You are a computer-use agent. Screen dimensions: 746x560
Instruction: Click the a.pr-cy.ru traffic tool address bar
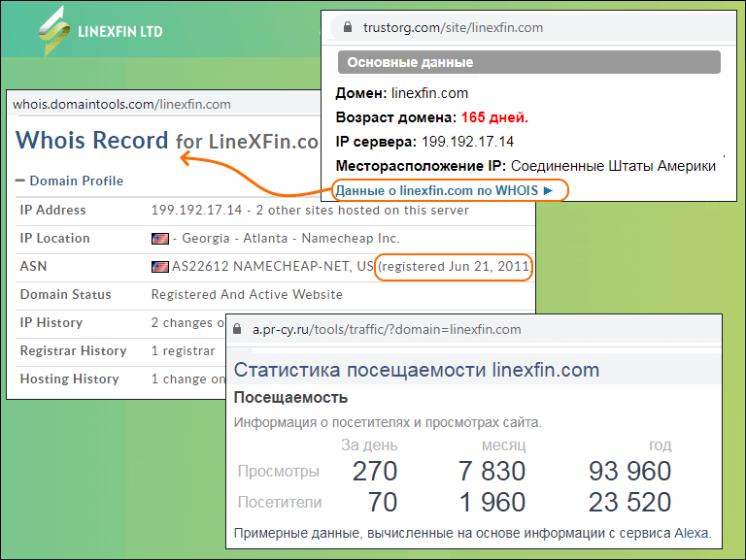[387, 329]
